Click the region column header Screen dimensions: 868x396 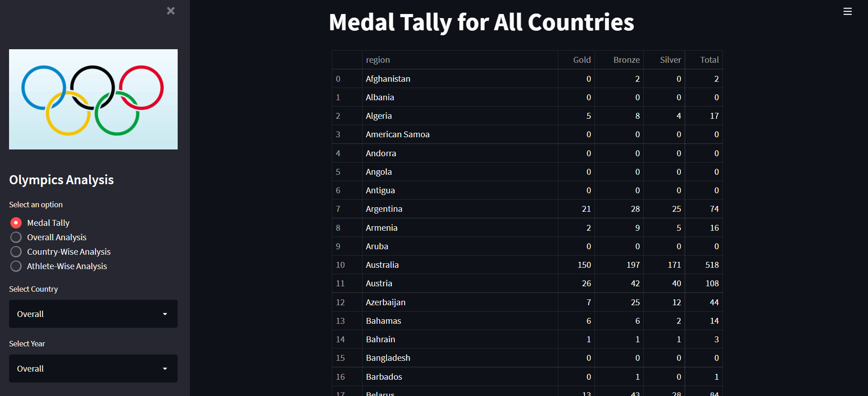pyautogui.click(x=378, y=60)
